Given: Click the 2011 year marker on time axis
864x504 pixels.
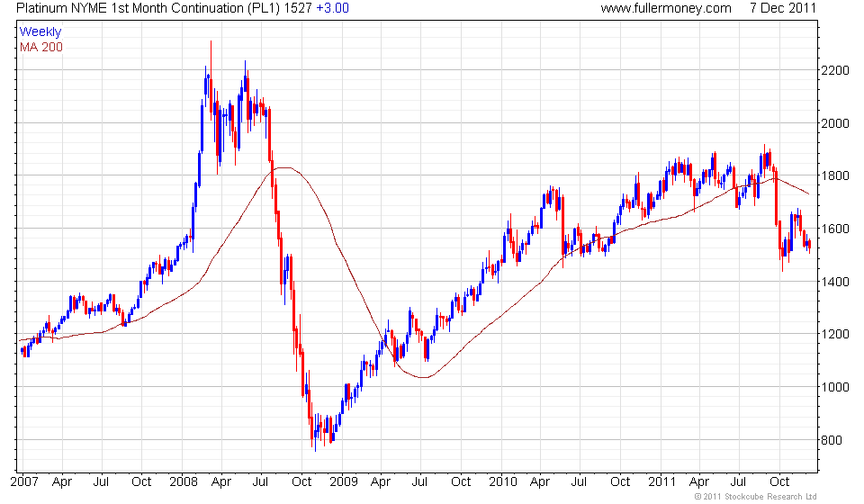Looking at the screenshot, I should point(661,481).
